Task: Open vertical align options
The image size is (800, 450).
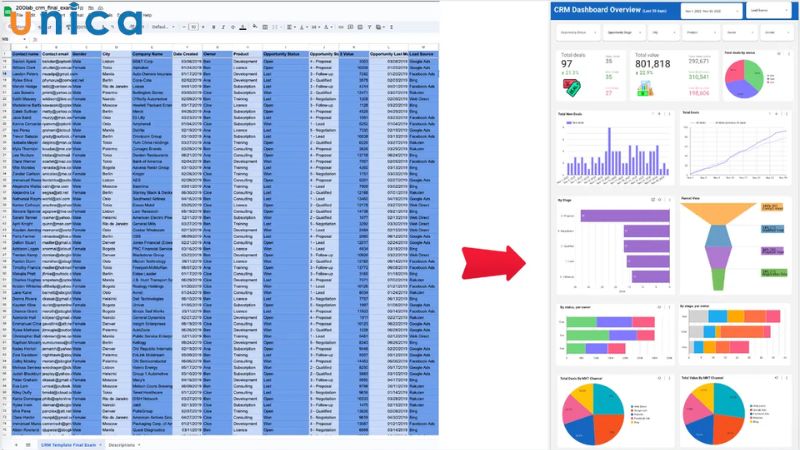Action: (303, 27)
